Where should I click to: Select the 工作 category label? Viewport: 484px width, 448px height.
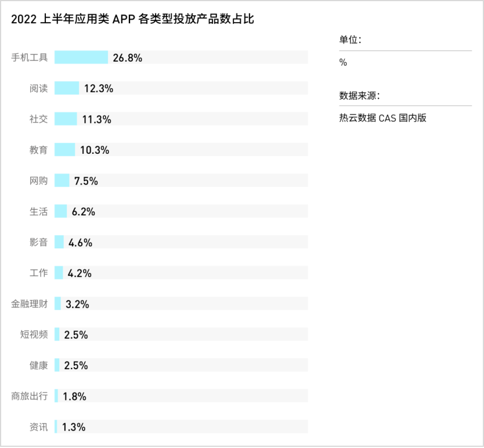[x=39, y=273]
